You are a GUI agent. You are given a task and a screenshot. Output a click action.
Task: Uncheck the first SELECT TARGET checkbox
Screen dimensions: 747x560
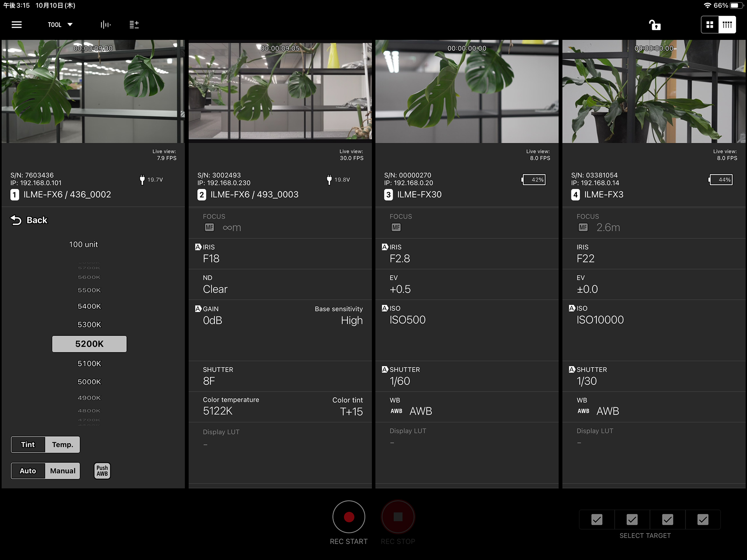pos(596,519)
